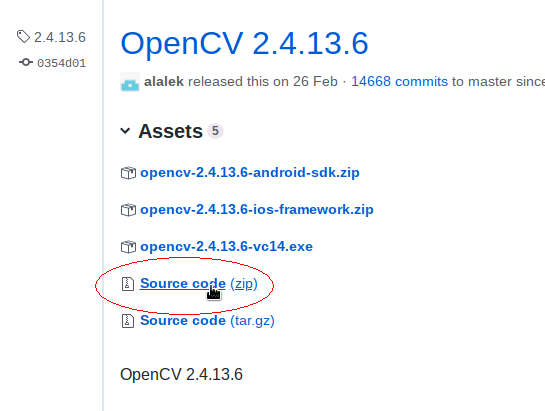545x411 pixels.
Task: Open commit 0354d01 link
Action: pyautogui.click(x=62, y=63)
